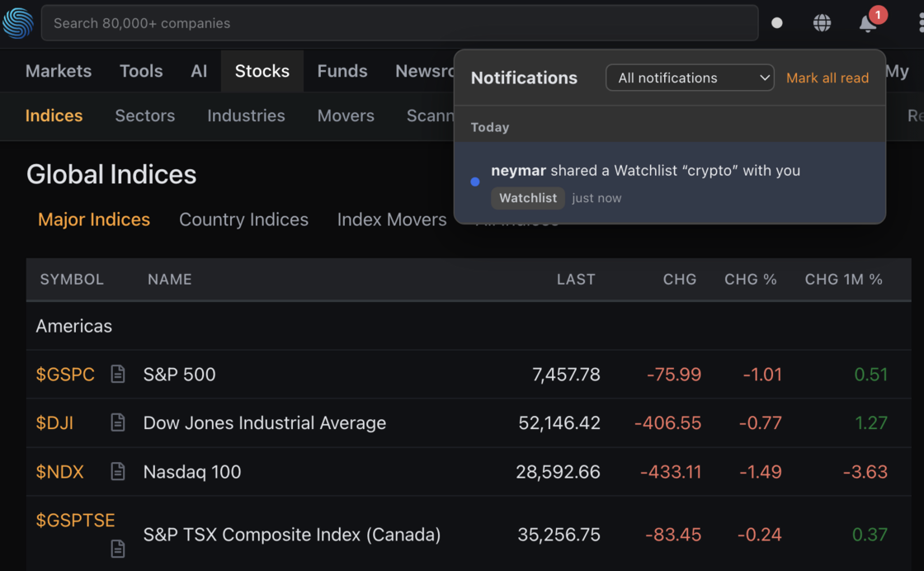Open the Tools menu
The height and width of the screenshot is (571, 924).
point(141,71)
